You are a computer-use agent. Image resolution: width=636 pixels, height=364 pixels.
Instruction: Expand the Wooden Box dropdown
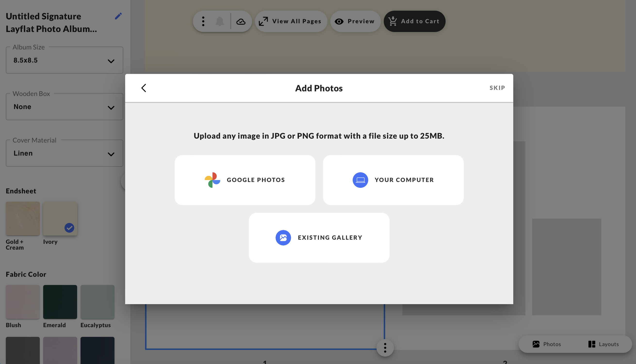tap(64, 107)
